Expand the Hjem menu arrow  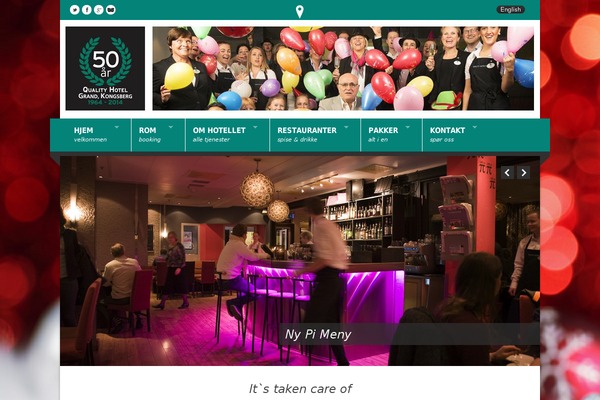[117, 127]
